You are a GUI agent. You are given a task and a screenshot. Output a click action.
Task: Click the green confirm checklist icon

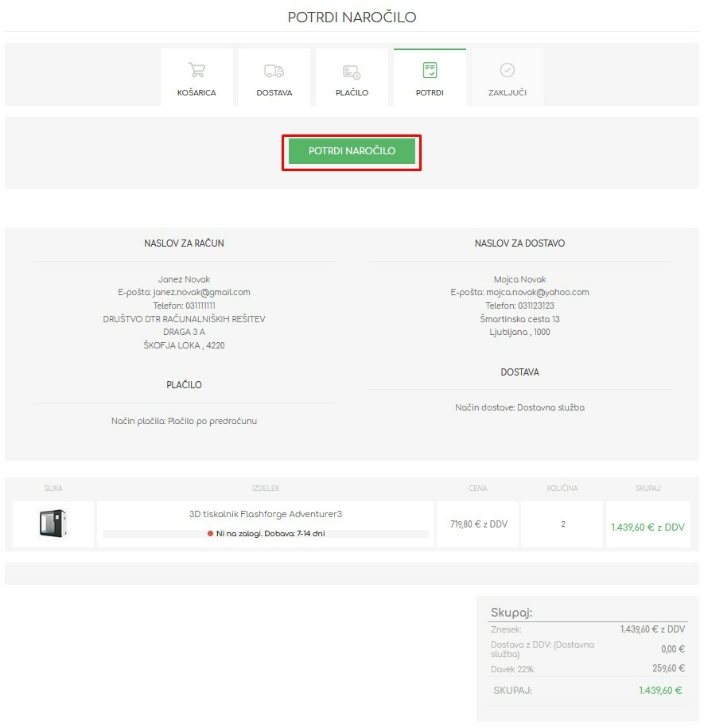pyautogui.click(x=430, y=71)
